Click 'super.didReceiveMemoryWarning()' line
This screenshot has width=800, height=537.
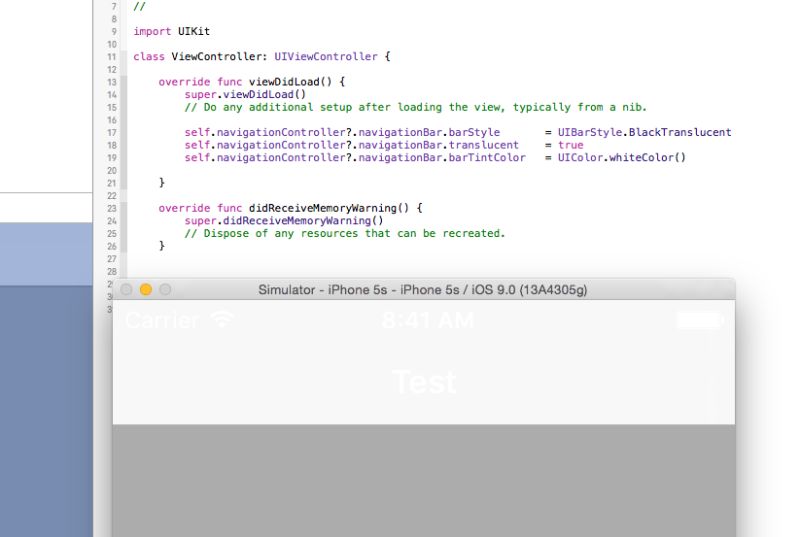pyautogui.click(x=284, y=221)
